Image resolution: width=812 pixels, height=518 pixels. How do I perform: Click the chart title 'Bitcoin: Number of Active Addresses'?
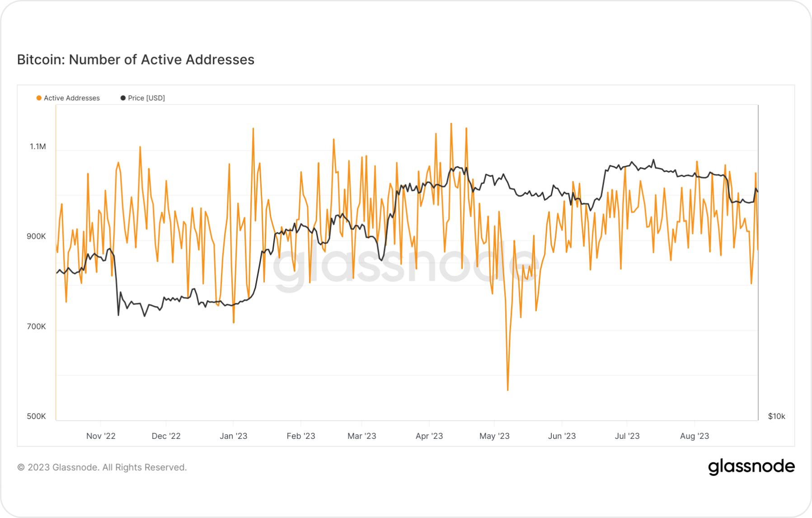(x=136, y=60)
